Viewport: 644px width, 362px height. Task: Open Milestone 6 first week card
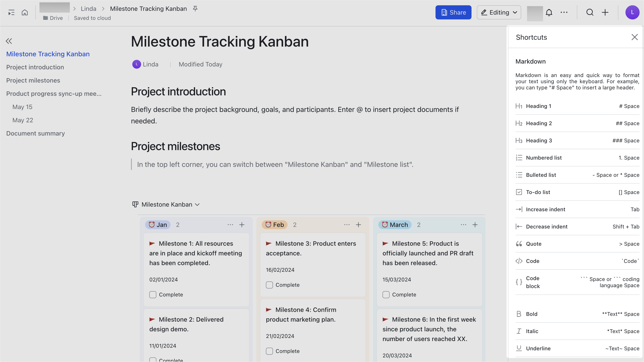click(x=429, y=335)
